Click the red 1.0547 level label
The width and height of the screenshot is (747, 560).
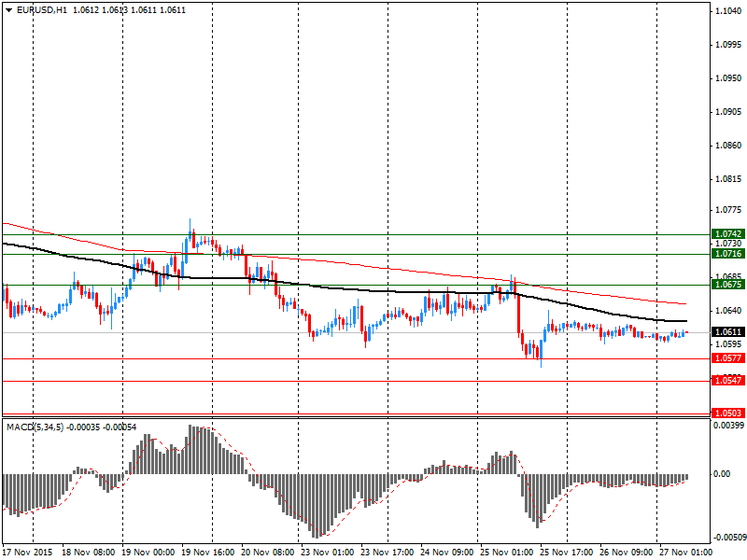[728, 381]
